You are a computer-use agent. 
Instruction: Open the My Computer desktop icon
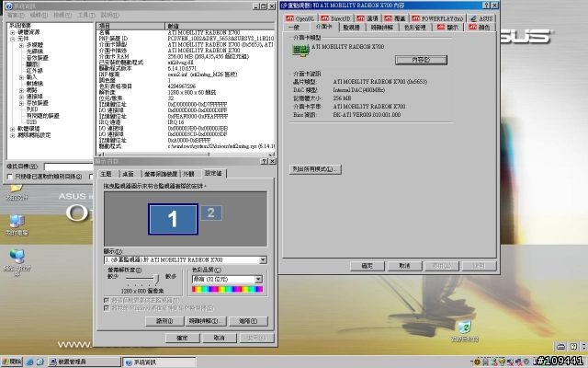pyautogui.click(x=17, y=224)
